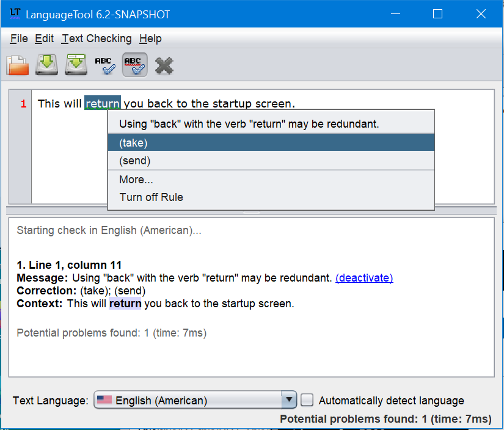Choose the (take) suggestion
The height and width of the screenshot is (430, 504).
pyautogui.click(x=271, y=143)
